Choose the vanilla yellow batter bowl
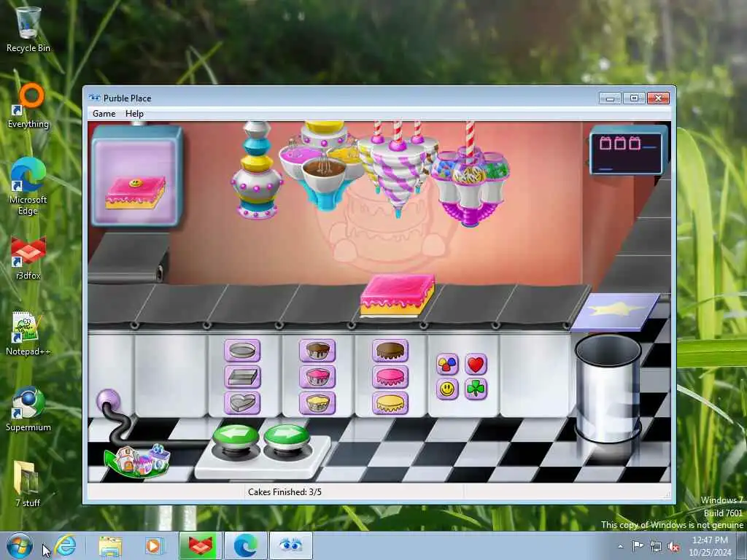747x560 pixels. tap(317, 402)
